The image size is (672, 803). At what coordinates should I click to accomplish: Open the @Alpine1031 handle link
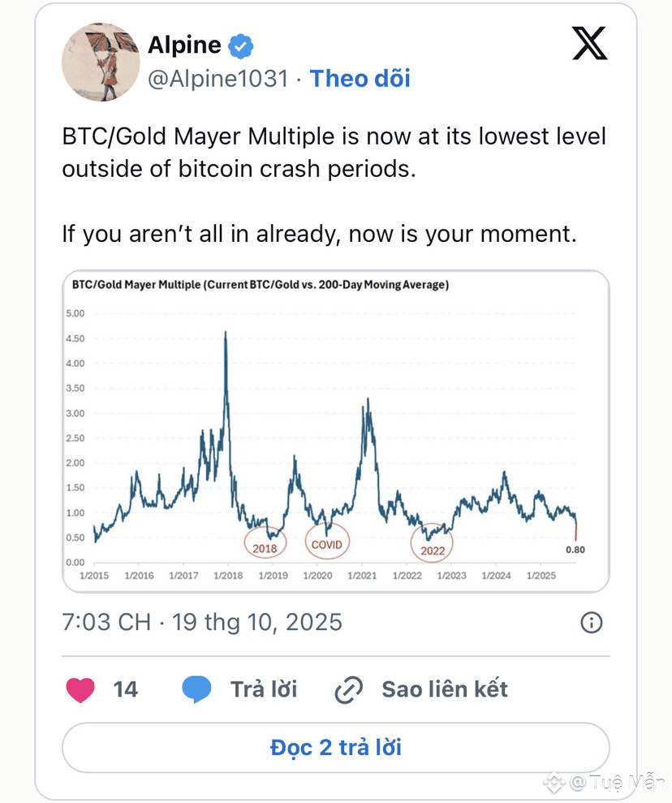coord(218,79)
